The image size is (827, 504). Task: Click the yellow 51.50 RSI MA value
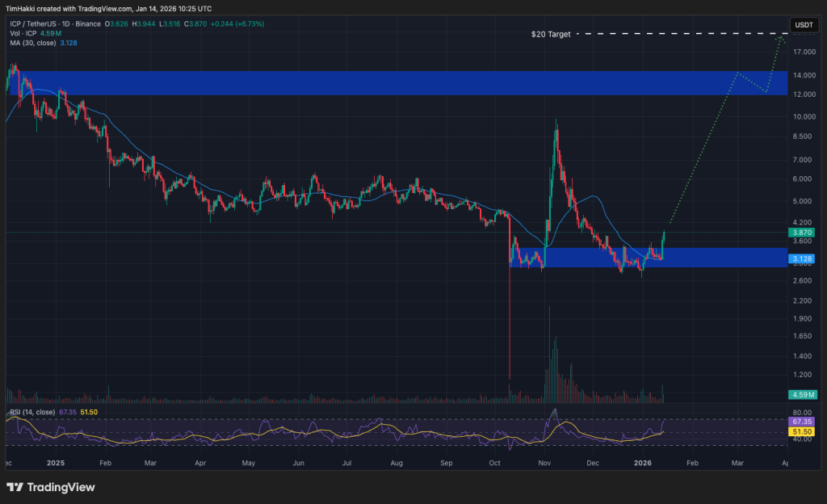point(89,410)
